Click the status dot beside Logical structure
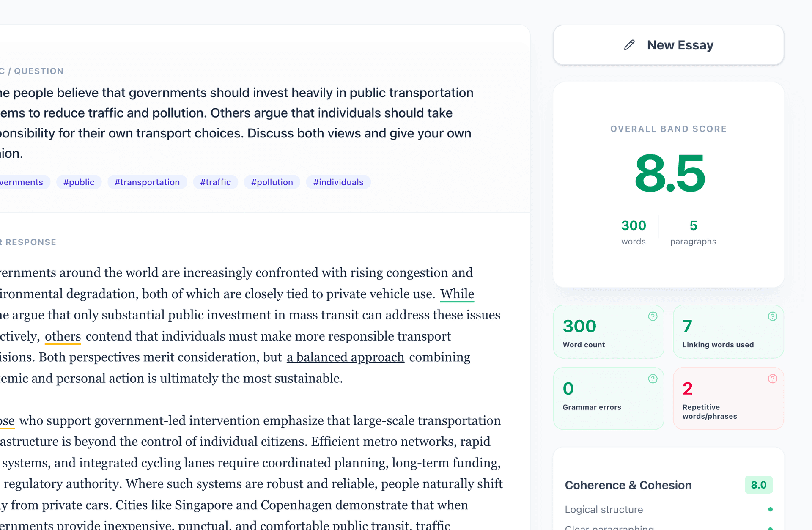Viewport: 812px width, 530px height. (771, 509)
